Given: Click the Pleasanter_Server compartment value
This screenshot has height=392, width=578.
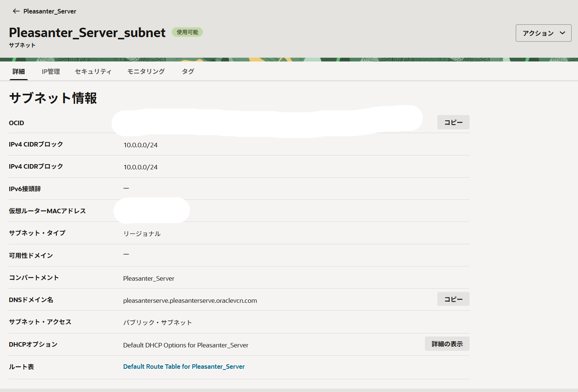Looking at the screenshot, I should [149, 278].
